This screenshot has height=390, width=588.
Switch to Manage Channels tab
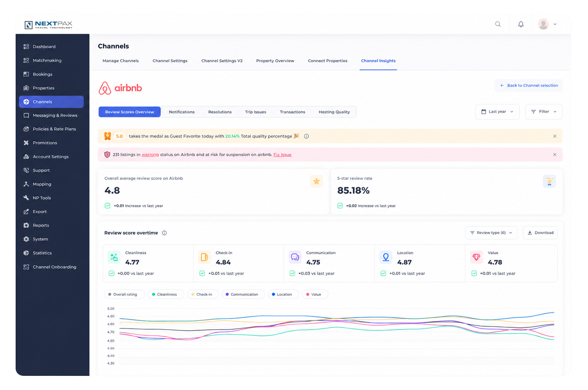click(x=121, y=61)
